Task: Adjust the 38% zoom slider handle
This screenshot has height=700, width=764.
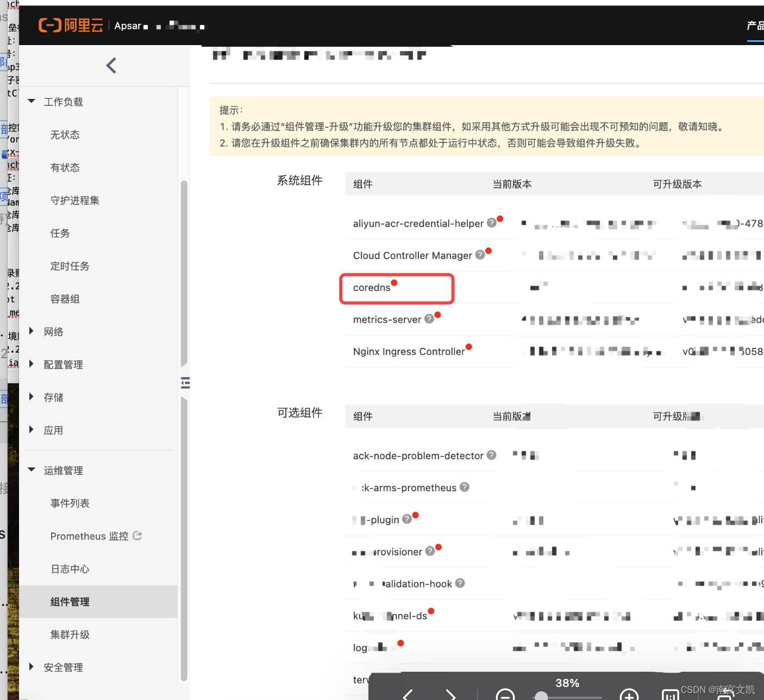Action: [x=541, y=696]
